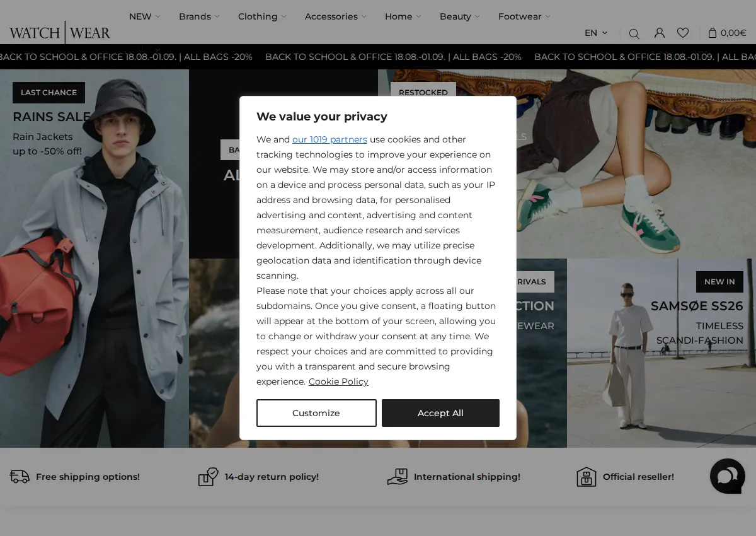This screenshot has height=536, width=756.
Task: Click the RESTOCKED badge
Action: 423,93
